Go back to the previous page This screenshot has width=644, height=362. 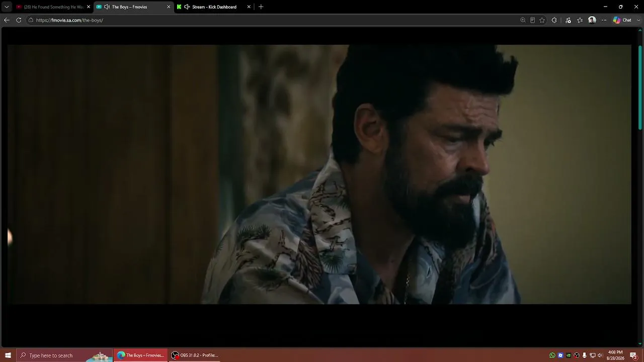(x=7, y=20)
